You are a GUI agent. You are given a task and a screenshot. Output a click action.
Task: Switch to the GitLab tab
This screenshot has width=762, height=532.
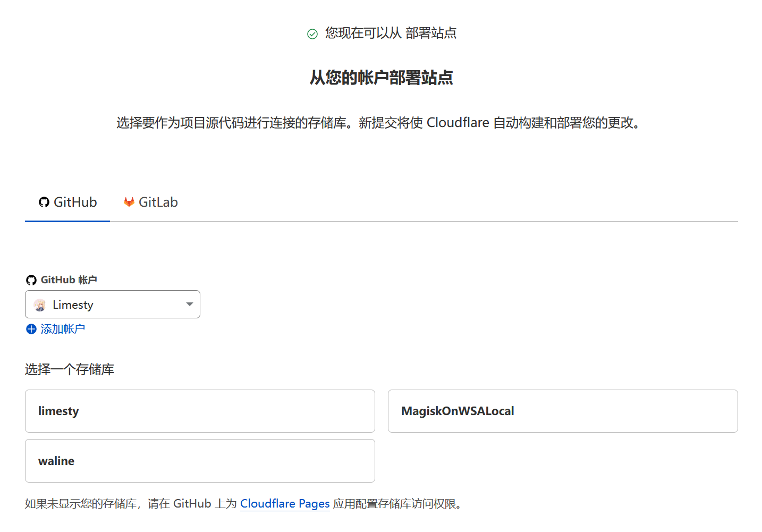point(151,202)
